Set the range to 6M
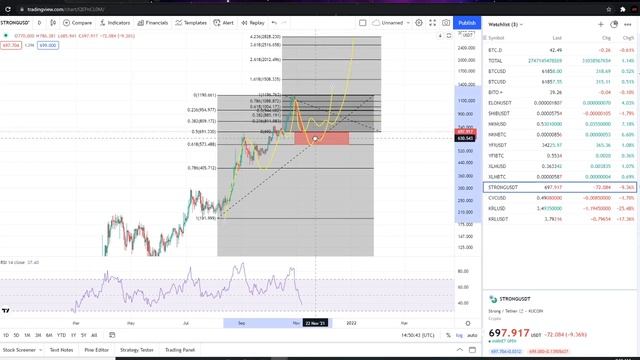This screenshot has height=360, width=640. [x=49, y=335]
